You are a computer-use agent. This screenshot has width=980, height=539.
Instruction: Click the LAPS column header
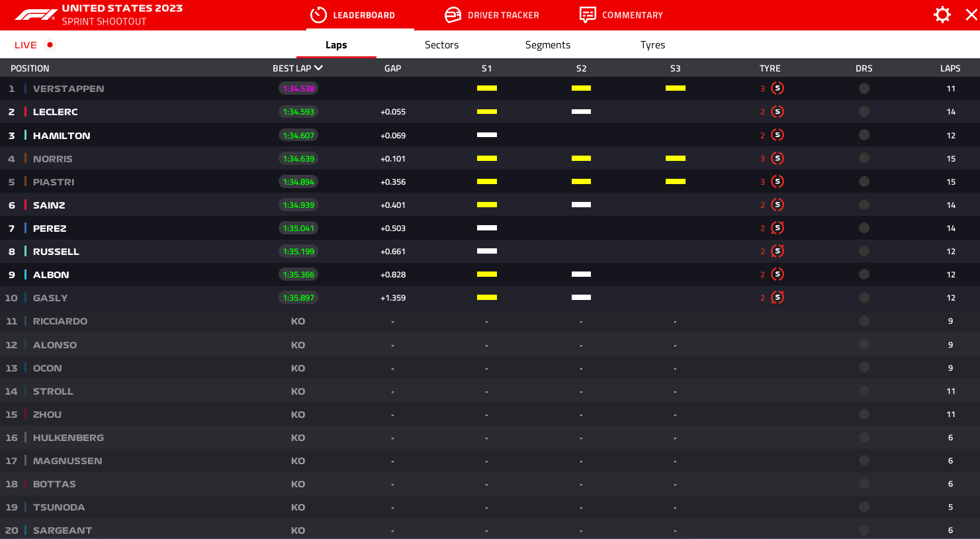(x=950, y=68)
